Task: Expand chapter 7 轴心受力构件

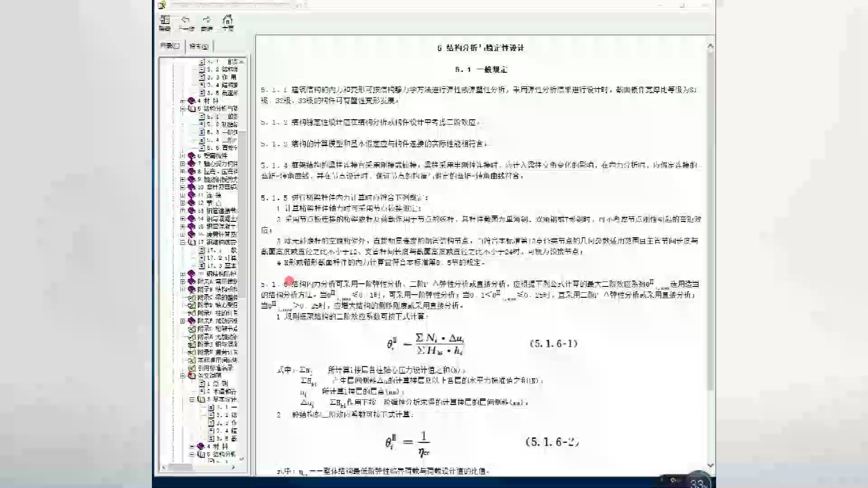Action: pos(183,164)
